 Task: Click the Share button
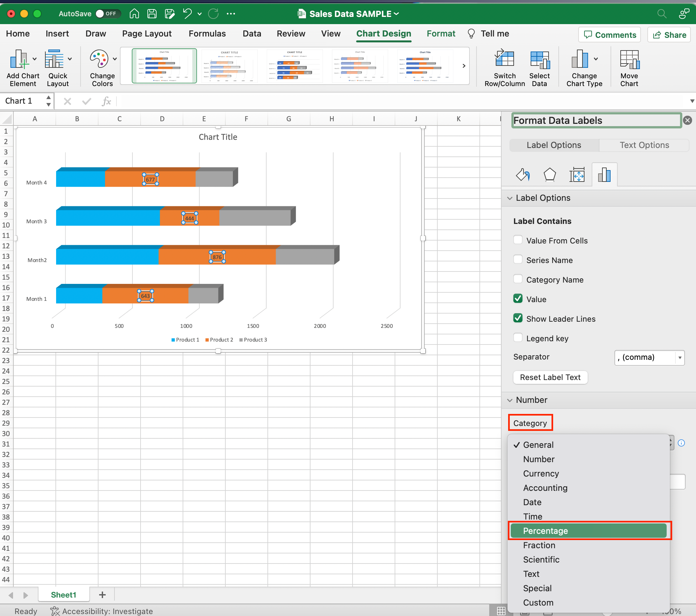[x=669, y=35]
